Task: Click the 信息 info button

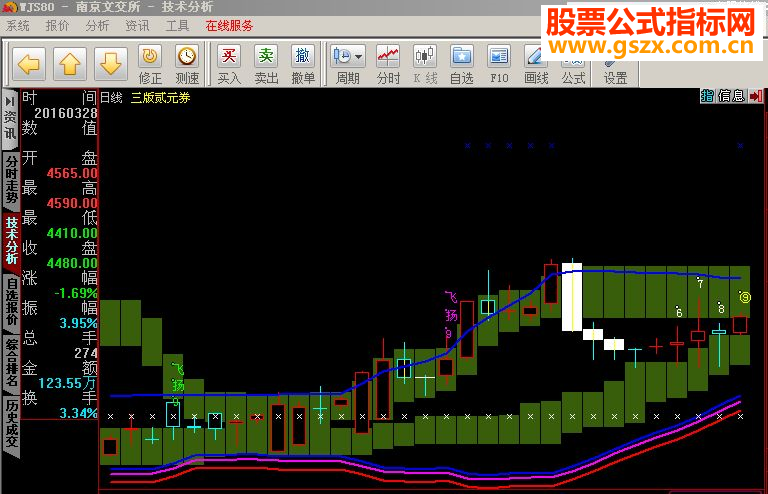Action: (731, 95)
